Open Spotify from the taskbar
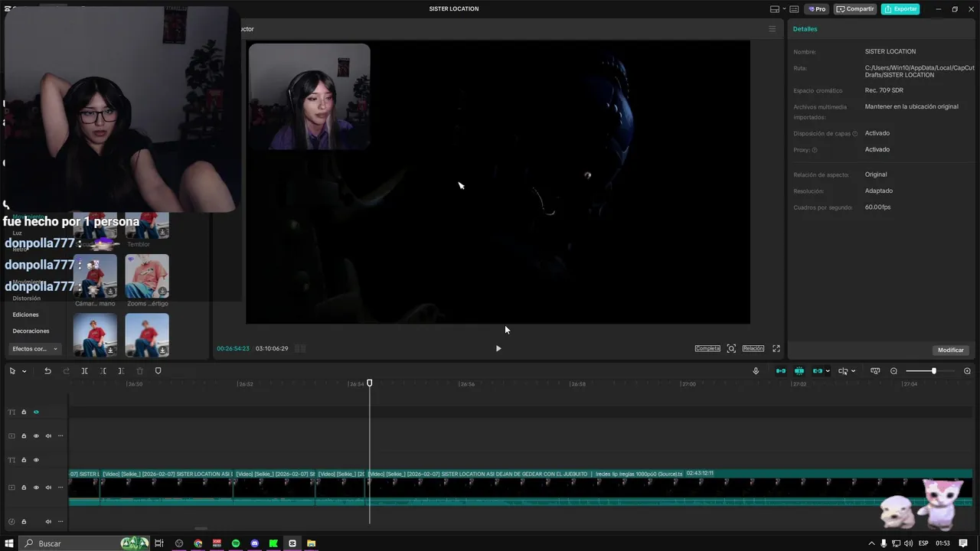Screen dimensions: 980x551 point(236,543)
